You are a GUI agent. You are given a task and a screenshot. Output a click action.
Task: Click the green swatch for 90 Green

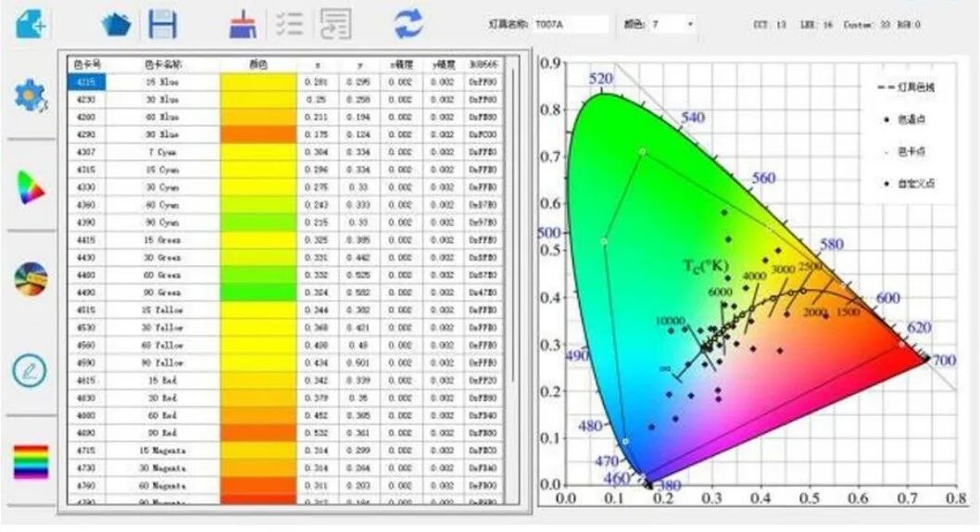click(x=258, y=292)
